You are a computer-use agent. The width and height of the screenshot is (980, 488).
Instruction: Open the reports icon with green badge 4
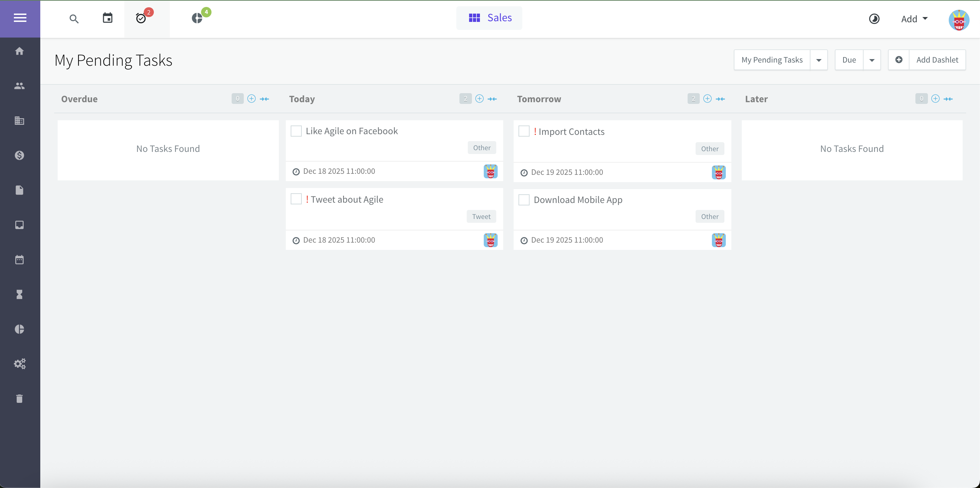198,18
